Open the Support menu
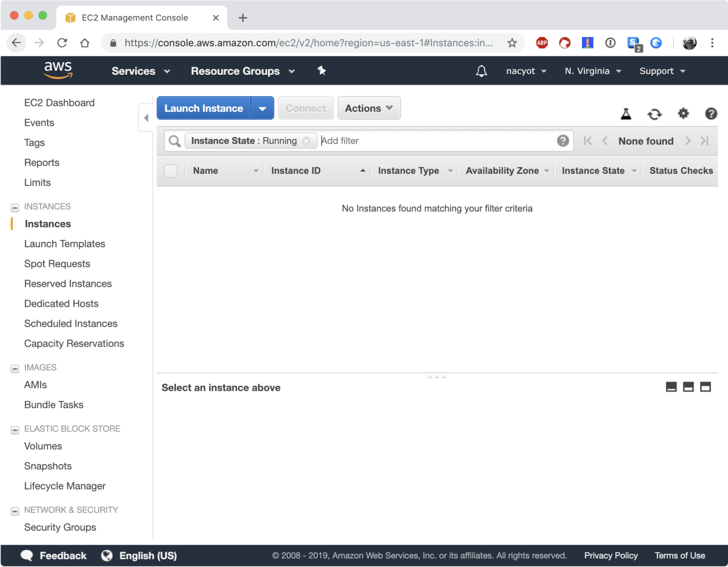 tap(662, 71)
